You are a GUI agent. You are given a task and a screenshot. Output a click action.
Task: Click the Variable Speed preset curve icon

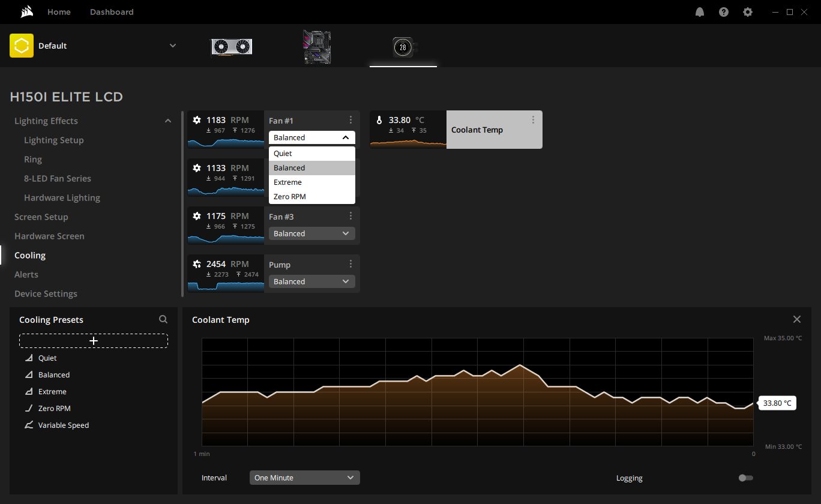29,425
